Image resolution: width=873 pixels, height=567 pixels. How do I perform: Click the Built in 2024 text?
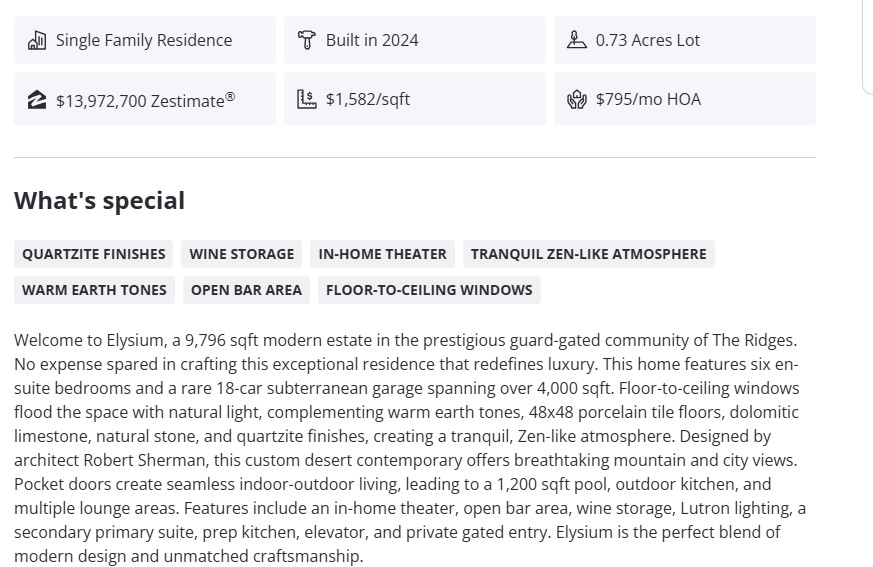372,41
